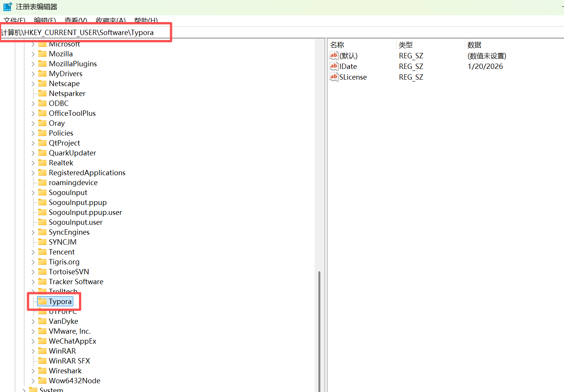Image resolution: width=564 pixels, height=392 pixels.
Task: Expand the MyDrivers key
Action: 33,74
